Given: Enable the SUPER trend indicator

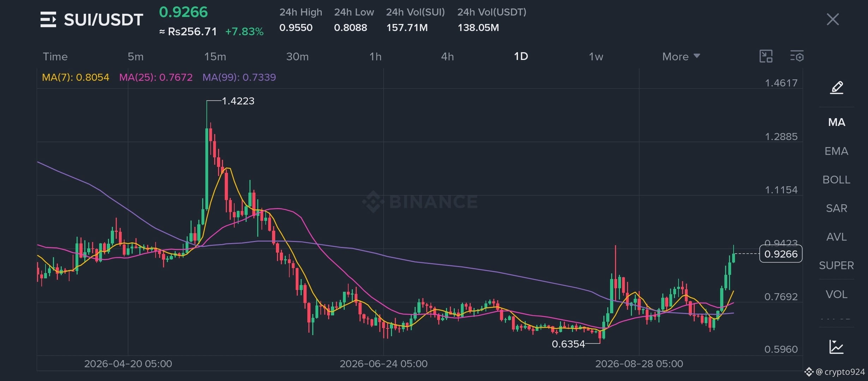Looking at the screenshot, I should (836, 265).
